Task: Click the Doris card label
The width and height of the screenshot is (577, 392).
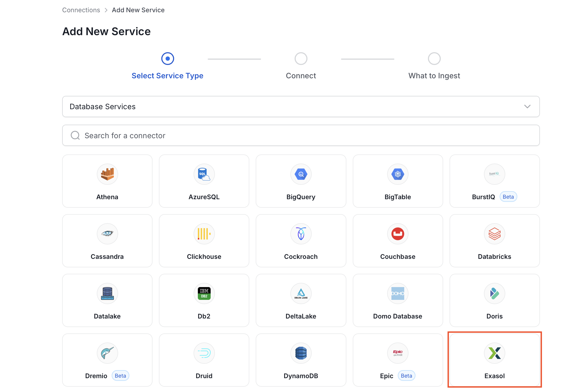Action: pyautogui.click(x=495, y=316)
